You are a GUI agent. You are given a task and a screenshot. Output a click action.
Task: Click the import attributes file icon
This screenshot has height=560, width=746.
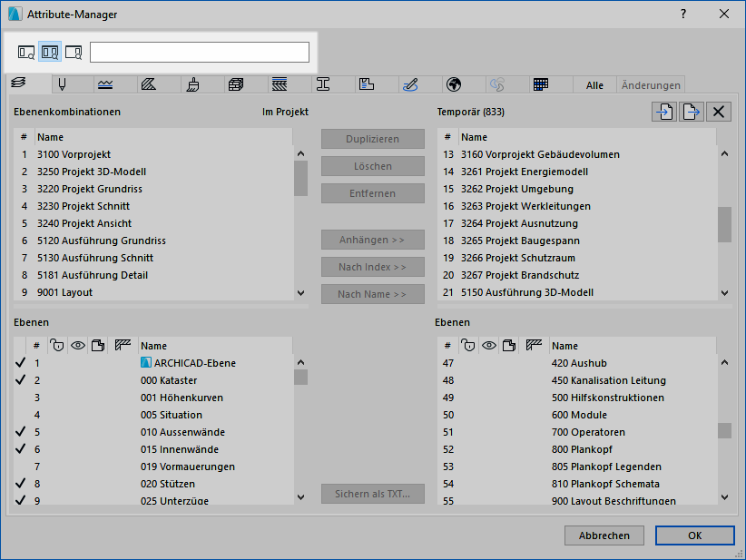click(663, 112)
